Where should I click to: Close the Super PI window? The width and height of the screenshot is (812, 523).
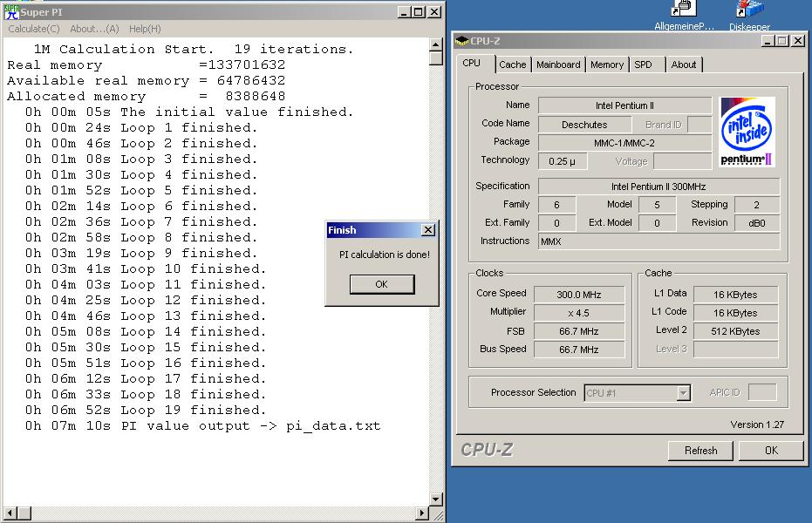coord(435,12)
